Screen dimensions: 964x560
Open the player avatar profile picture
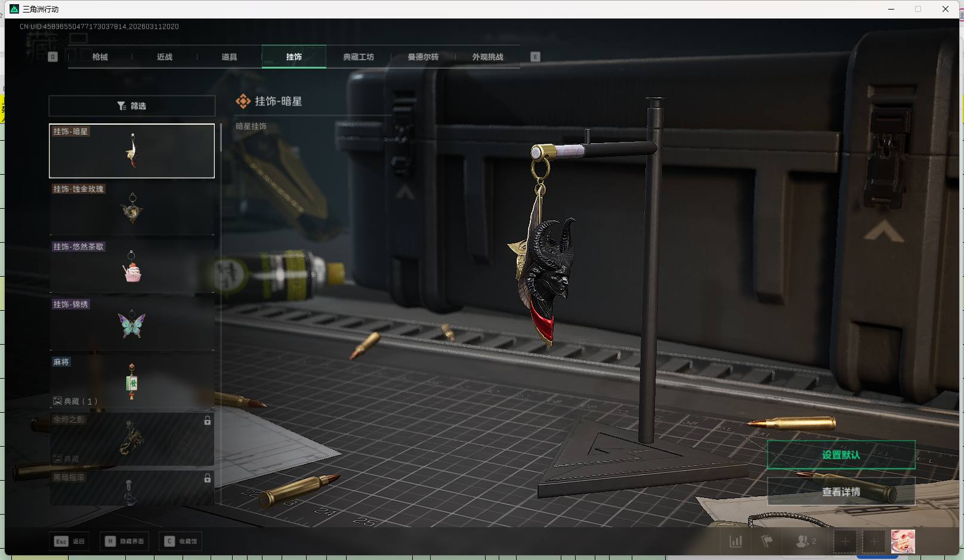coord(903,542)
